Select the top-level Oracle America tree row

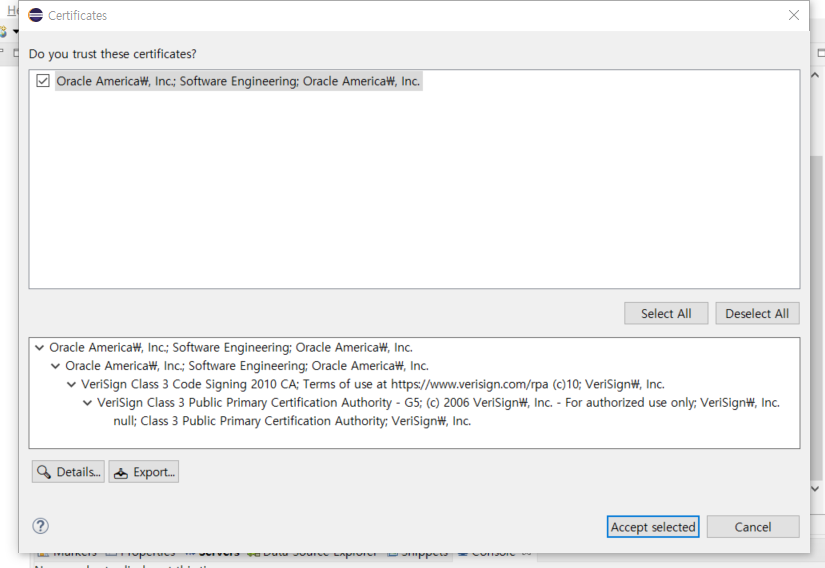click(x=231, y=348)
